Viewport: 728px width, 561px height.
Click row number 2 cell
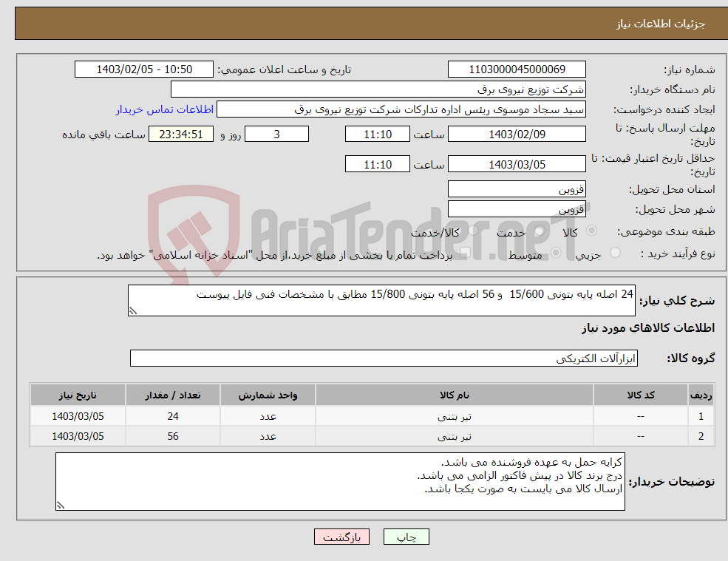[701, 436]
